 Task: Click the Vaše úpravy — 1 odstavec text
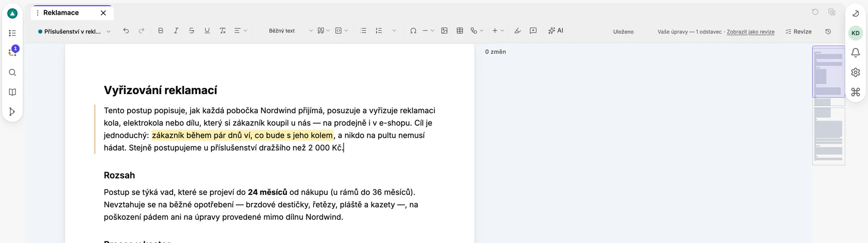(689, 32)
